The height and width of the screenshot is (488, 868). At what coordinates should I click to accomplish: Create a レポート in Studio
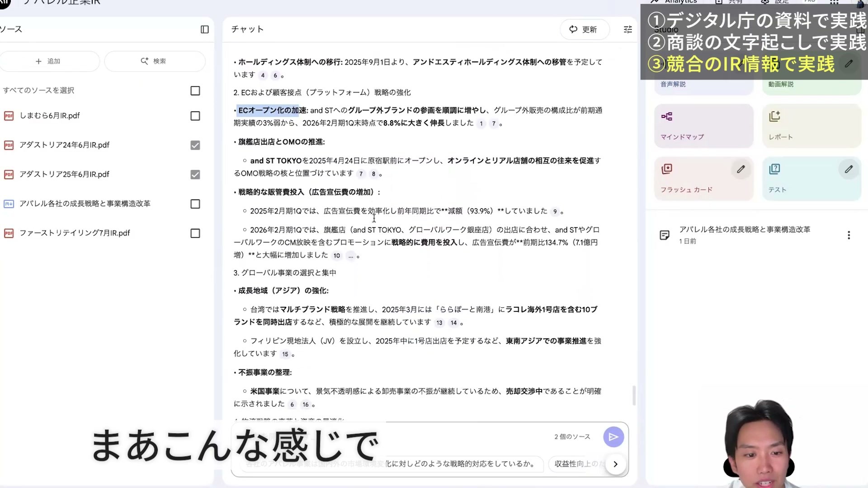pyautogui.click(x=811, y=126)
